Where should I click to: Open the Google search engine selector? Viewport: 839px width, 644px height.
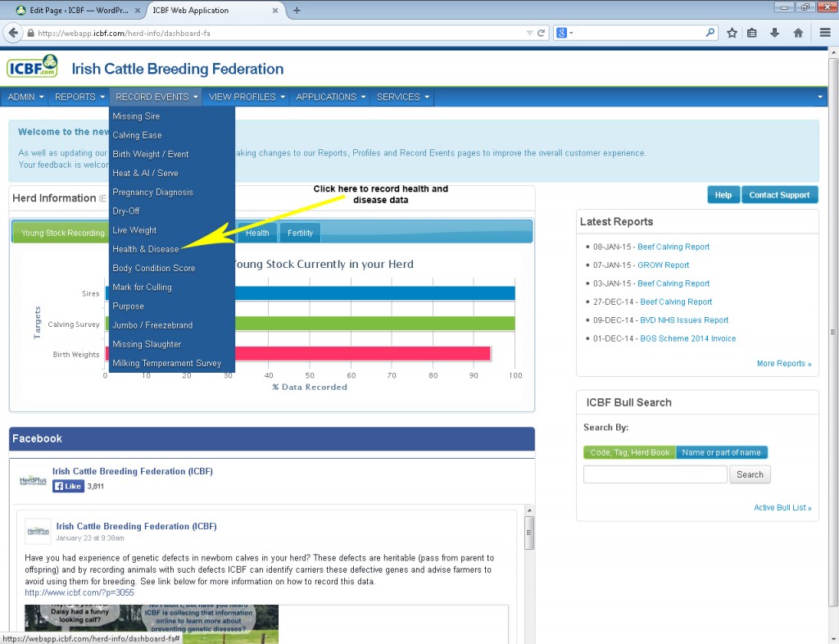pyautogui.click(x=565, y=33)
